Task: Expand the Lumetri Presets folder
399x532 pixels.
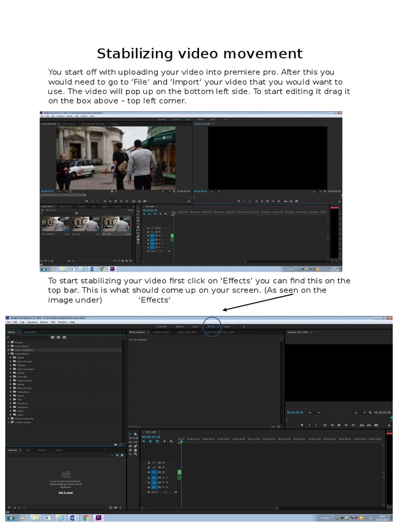Action: [8, 422]
